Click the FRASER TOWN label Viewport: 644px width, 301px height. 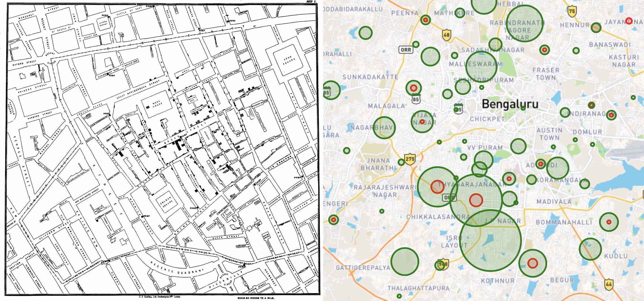point(546,74)
